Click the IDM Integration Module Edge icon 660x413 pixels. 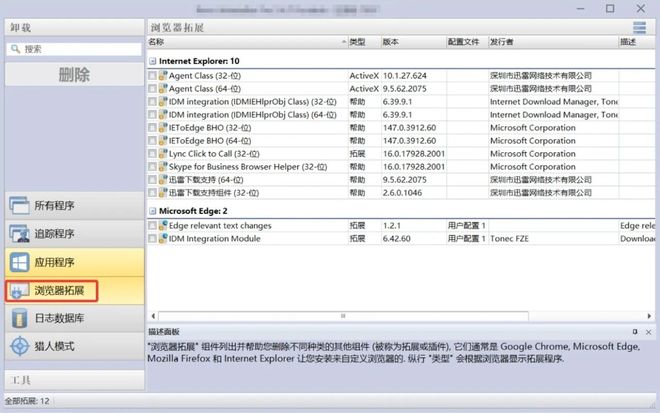tap(163, 239)
